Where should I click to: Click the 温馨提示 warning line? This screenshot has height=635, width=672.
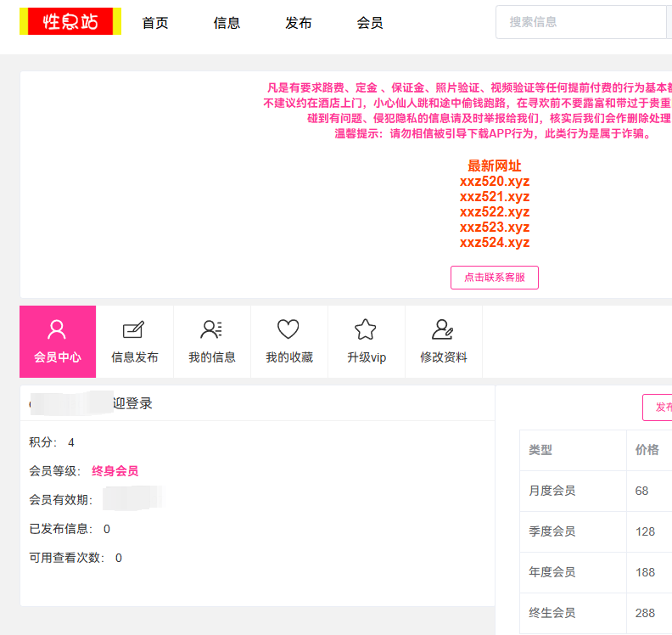pos(493,134)
